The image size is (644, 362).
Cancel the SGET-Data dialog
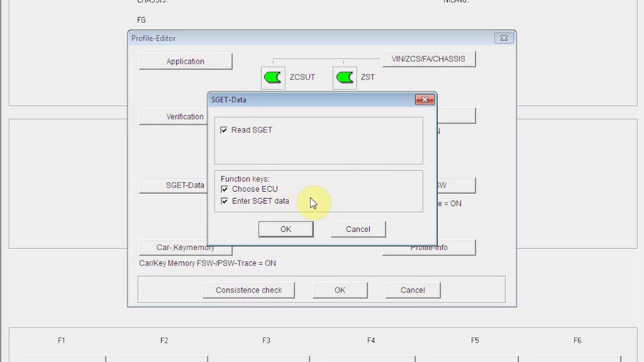358,229
